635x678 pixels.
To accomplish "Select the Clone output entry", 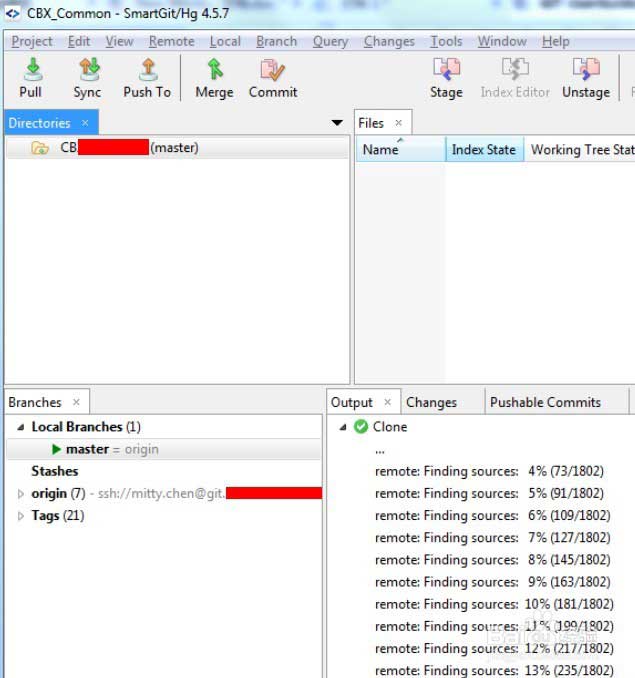I will click(x=390, y=427).
